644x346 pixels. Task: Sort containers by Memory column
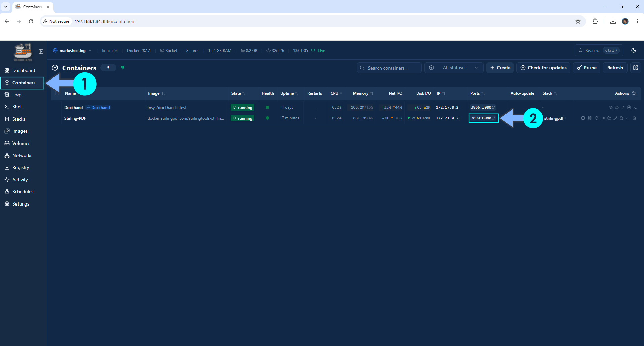coord(363,93)
